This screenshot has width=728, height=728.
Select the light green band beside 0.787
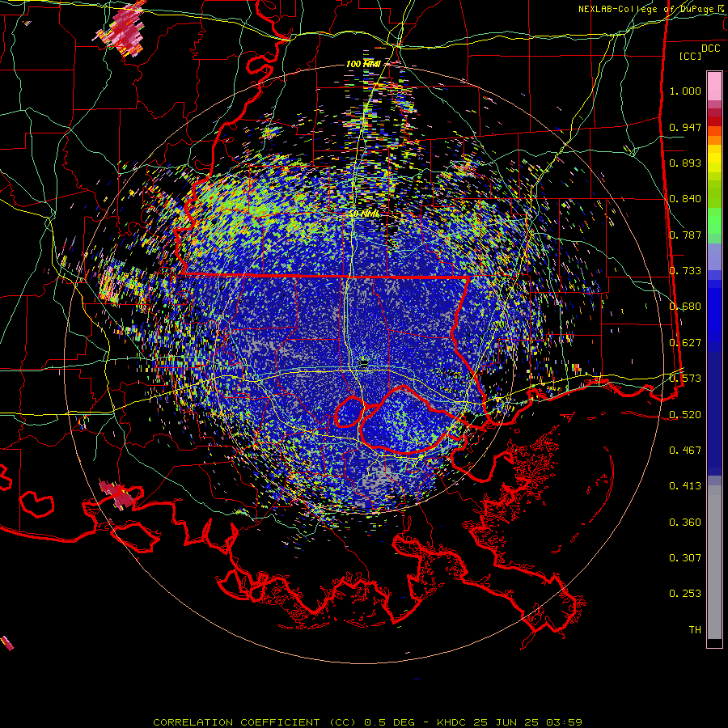(714, 226)
